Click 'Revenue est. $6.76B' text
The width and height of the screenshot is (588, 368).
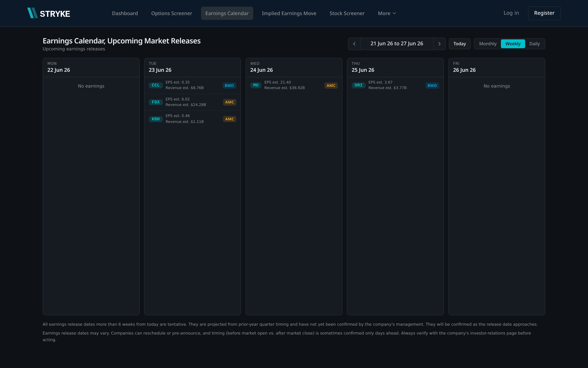click(185, 88)
